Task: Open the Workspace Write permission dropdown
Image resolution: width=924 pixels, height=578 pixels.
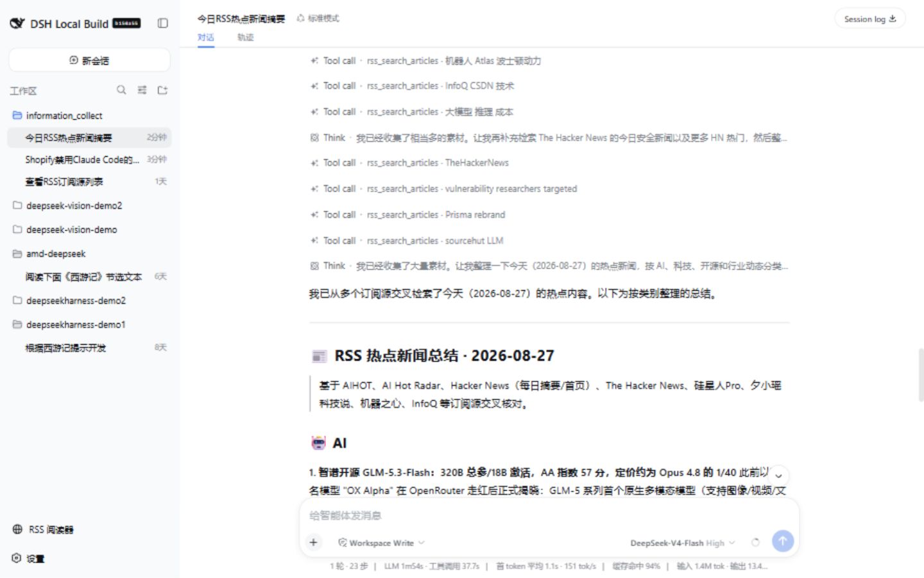Action: pyautogui.click(x=381, y=543)
